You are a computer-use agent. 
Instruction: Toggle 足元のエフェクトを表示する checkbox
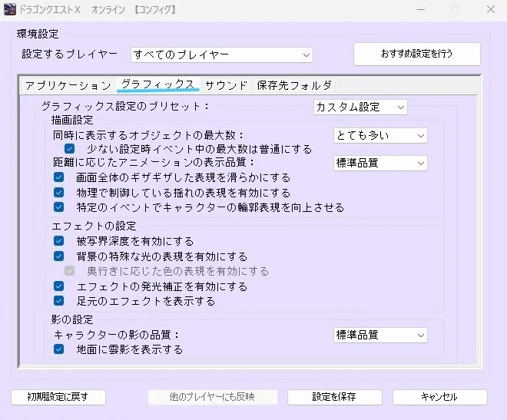[x=59, y=301]
